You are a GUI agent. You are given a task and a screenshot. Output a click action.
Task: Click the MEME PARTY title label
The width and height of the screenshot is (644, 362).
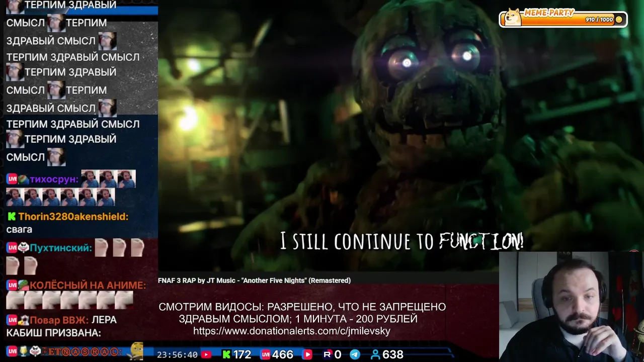549,13
